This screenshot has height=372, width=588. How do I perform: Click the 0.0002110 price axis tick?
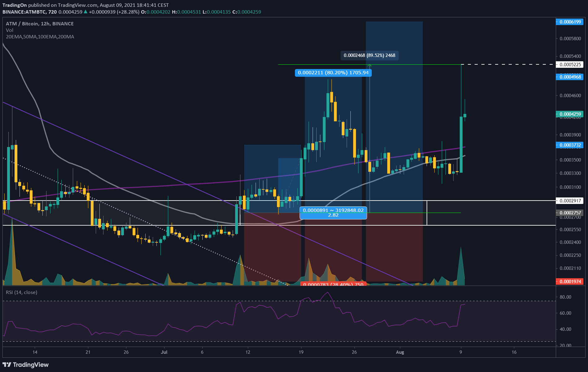[x=570, y=268]
